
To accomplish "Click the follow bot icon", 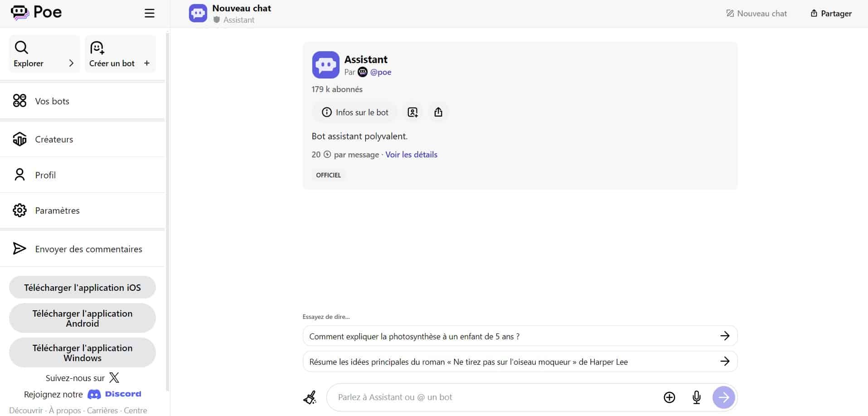I will coord(412,112).
